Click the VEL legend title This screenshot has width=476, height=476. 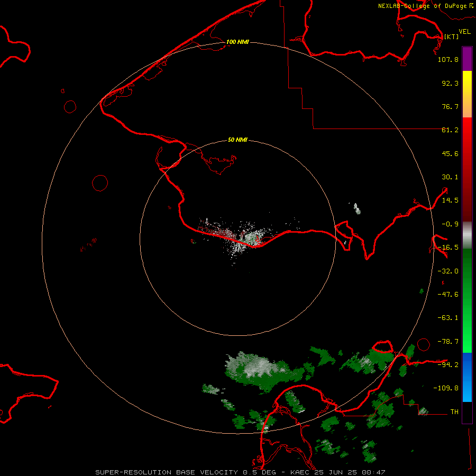tap(464, 32)
